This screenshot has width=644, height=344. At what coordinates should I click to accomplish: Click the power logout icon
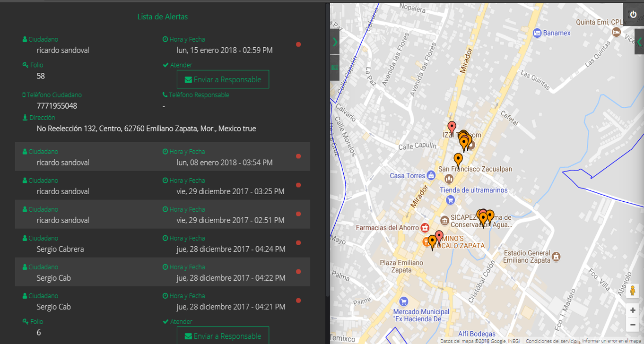tap(633, 15)
